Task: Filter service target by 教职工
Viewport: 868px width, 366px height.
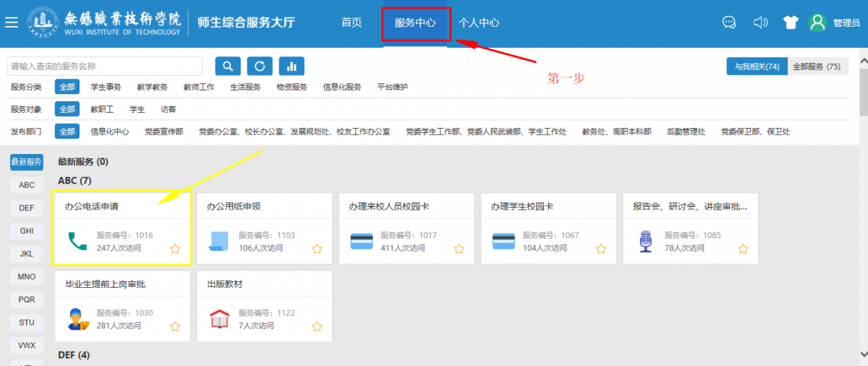Action: click(102, 109)
